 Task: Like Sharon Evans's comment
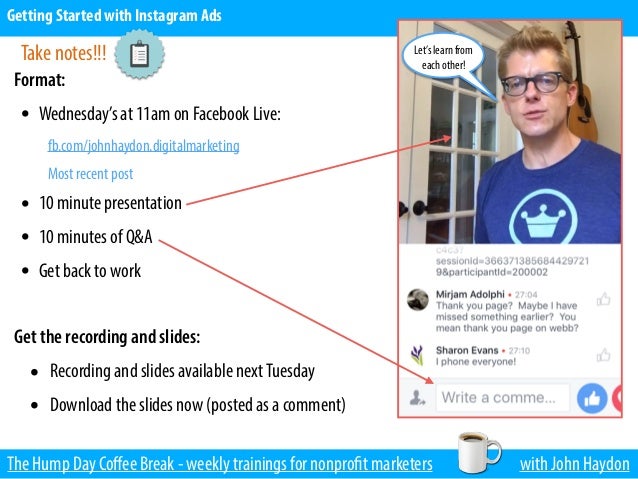[x=603, y=355]
